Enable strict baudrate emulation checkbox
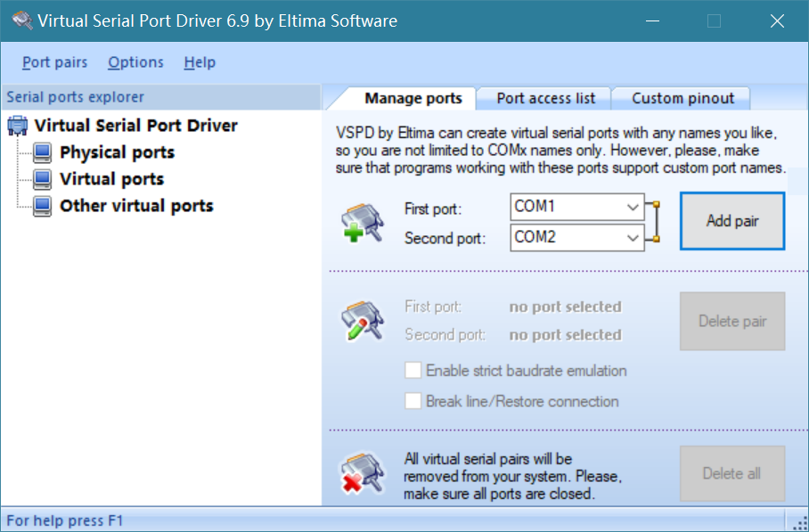This screenshot has height=532, width=809. point(413,371)
